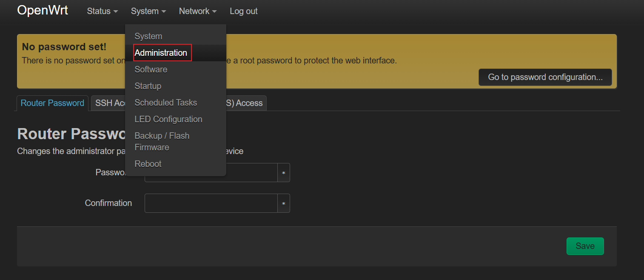Screen dimensions: 644x280
Task: Open Scheduled Tasks from the menu
Action: 165,103
